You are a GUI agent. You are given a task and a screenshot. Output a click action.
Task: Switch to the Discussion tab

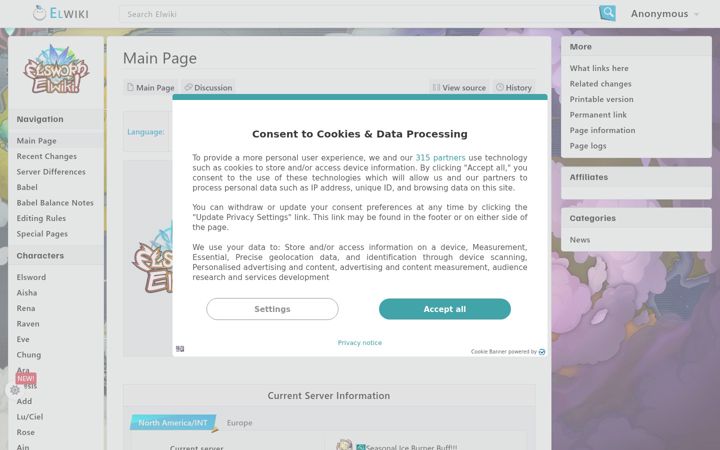click(x=208, y=87)
